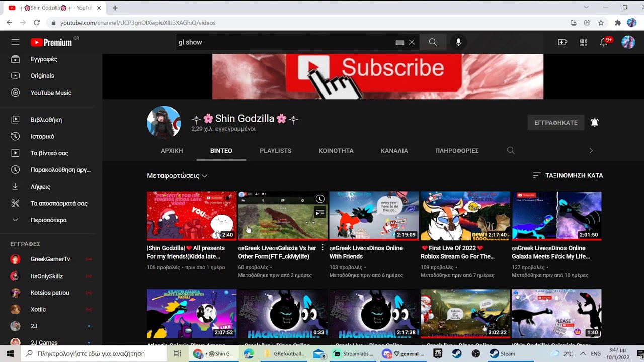Open YouTube Music in sidebar
The height and width of the screenshot is (362, 644).
pyautogui.click(x=51, y=93)
